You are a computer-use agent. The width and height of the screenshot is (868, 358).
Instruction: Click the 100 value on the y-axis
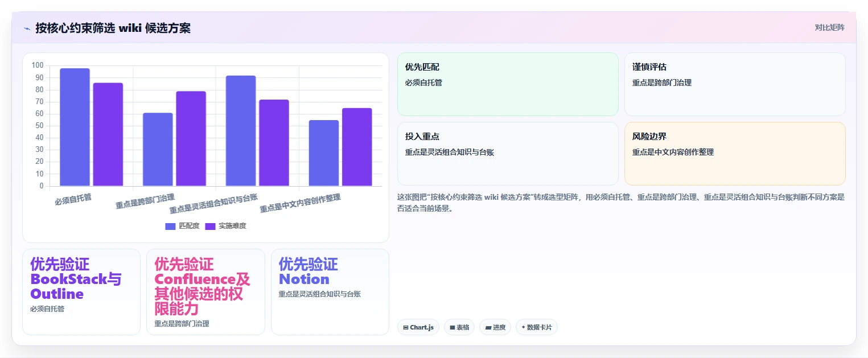(38, 65)
